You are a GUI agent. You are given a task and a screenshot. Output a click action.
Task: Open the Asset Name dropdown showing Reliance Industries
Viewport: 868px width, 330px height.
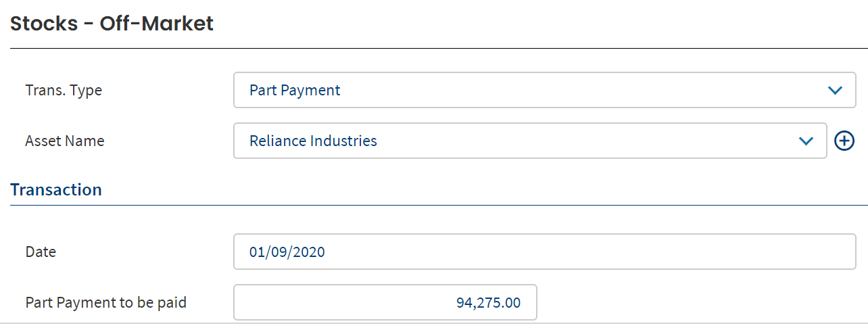pyautogui.click(x=530, y=141)
